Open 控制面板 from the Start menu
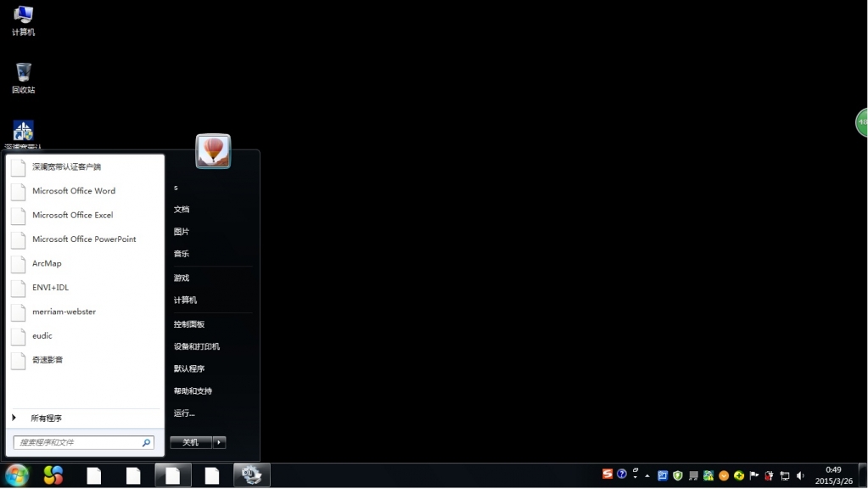This screenshot has width=868, height=489. point(189,324)
